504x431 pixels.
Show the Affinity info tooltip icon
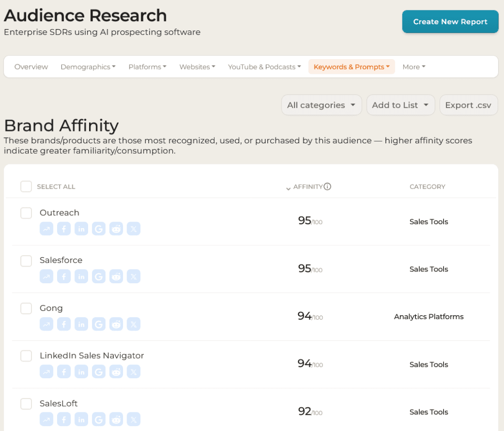327,187
